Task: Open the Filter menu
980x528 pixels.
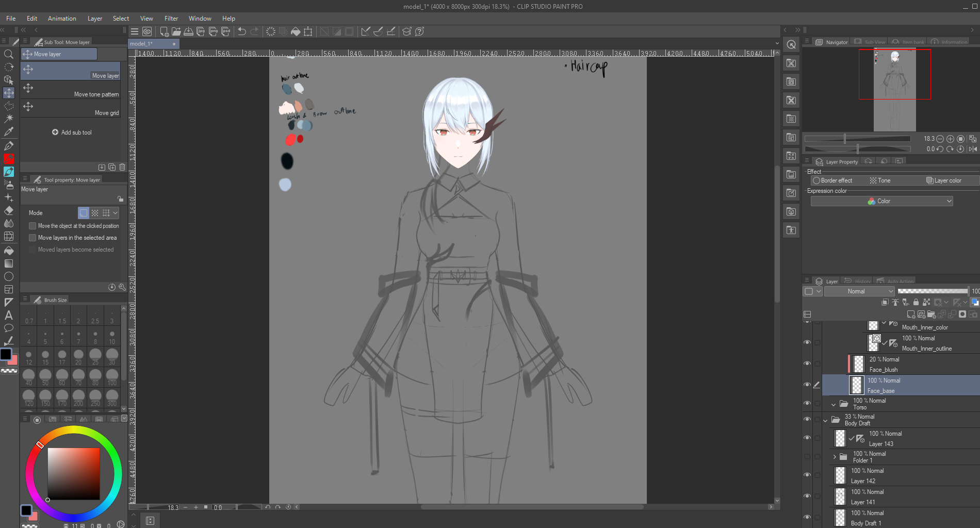Action: click(x=171, y=19)
